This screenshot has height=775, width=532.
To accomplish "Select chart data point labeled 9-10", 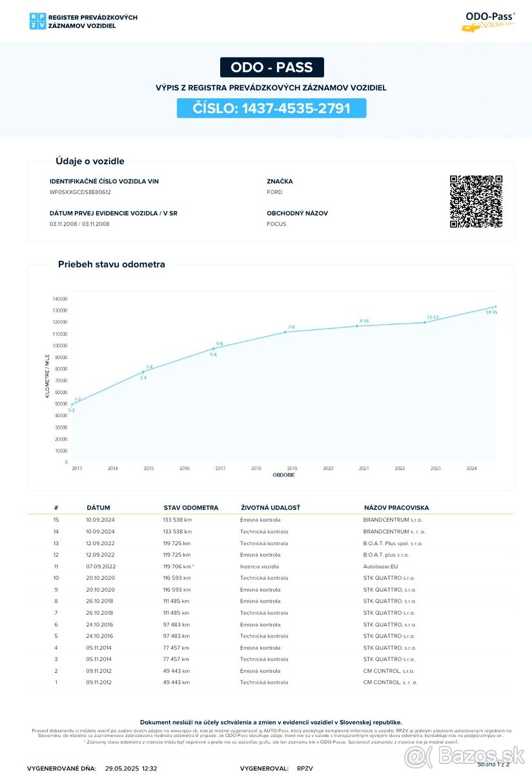I will pyautogui.click(x=357, y=325).
